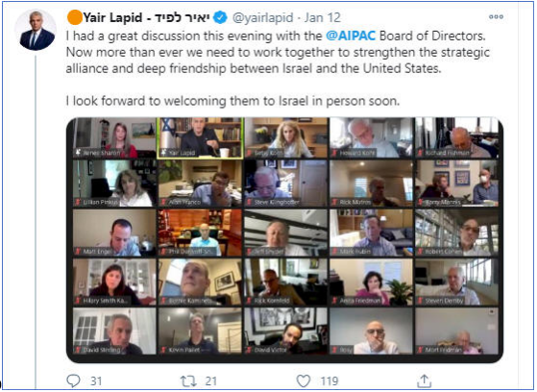The image size is (537, 392).
Task: Open the Jan 12 tweet timestamp
Action: click(323, 17)
